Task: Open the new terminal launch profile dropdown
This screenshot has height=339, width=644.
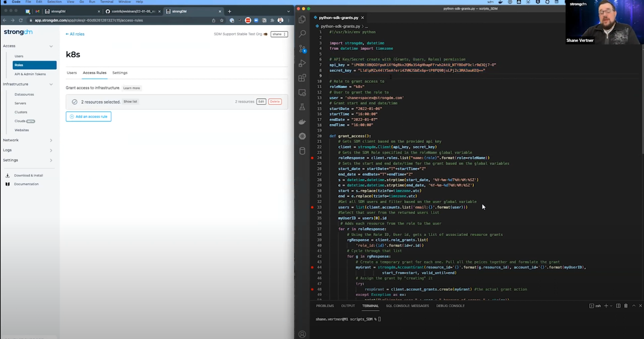Action: click(x=611, y=306)
